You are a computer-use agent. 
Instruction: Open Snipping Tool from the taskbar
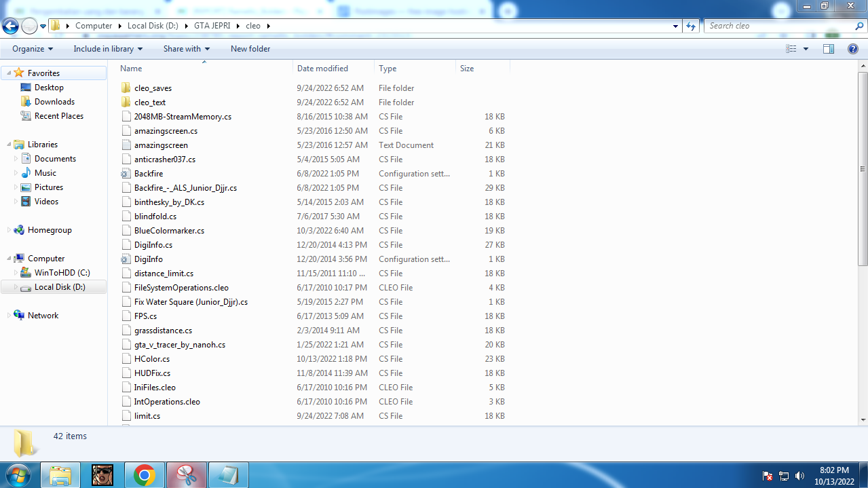(x=186, y=475)
